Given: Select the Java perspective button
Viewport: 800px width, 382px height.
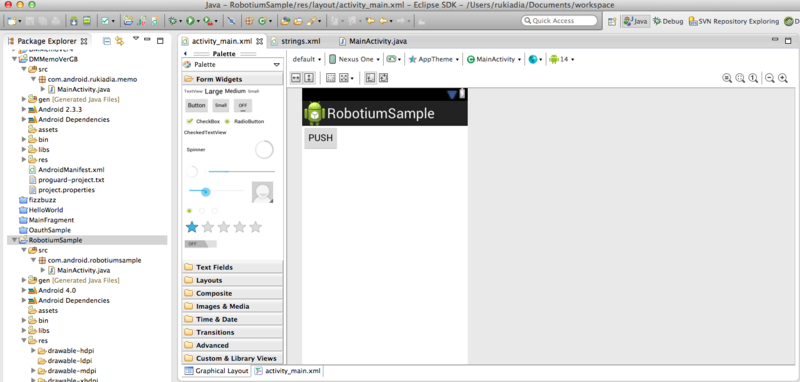Looking at the screenshot, I should click(635, 21).
